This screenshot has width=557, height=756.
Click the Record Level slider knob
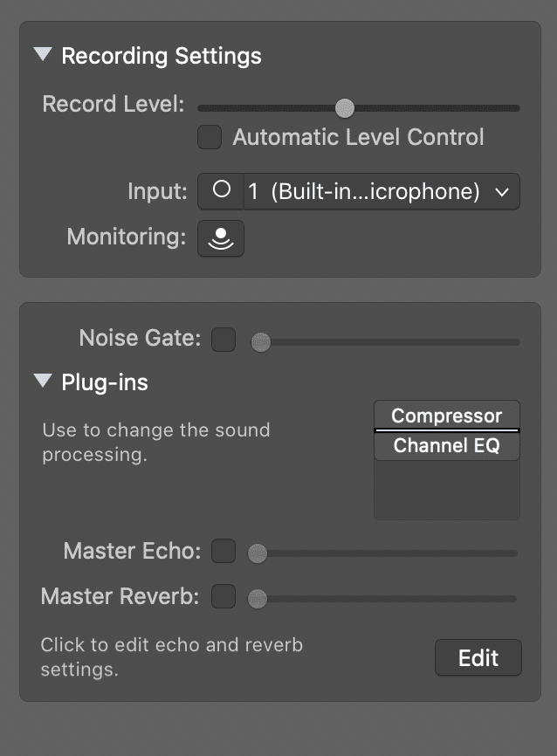(x=344, y=108)
